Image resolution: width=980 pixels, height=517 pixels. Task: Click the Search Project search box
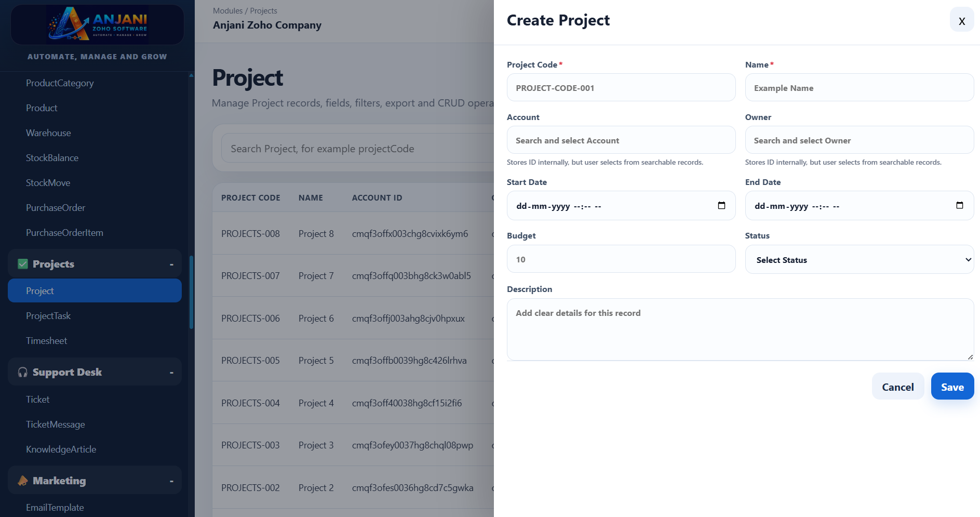[358, 149]
